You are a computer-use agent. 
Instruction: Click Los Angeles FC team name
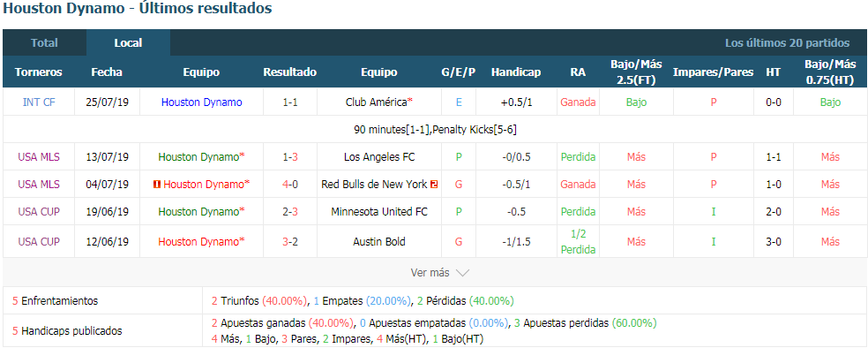click(379, 157)
